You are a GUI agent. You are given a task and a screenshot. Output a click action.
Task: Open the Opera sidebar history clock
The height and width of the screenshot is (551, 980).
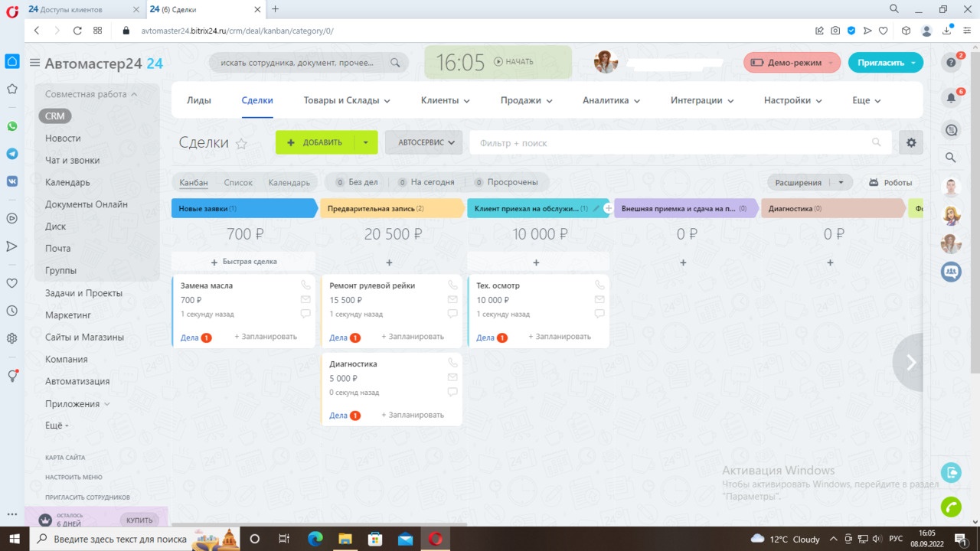coord(12,311)
